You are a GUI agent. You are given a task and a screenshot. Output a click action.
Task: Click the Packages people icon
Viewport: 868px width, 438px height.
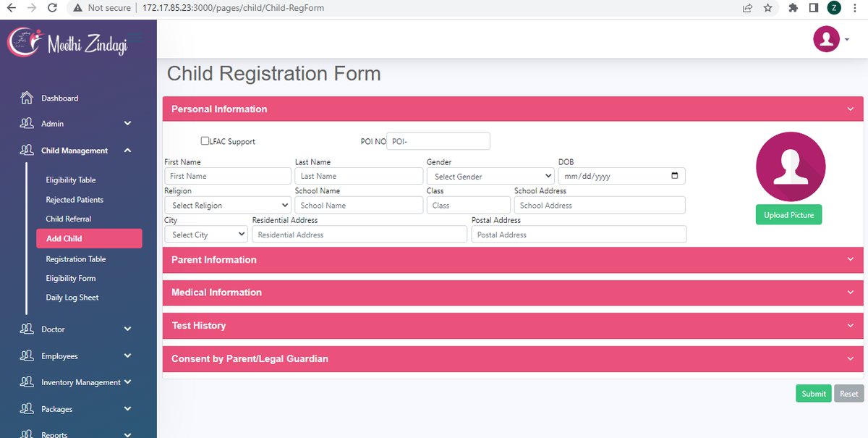click(x=27, y=409)
